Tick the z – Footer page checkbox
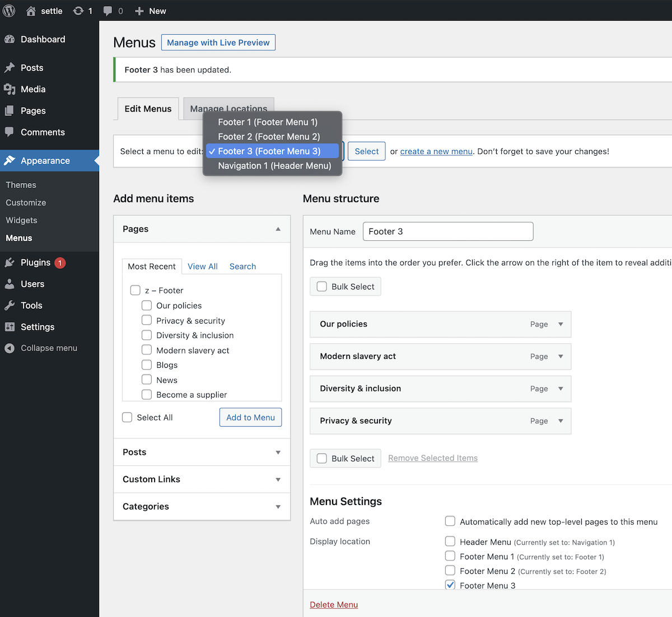 (135, 290)
